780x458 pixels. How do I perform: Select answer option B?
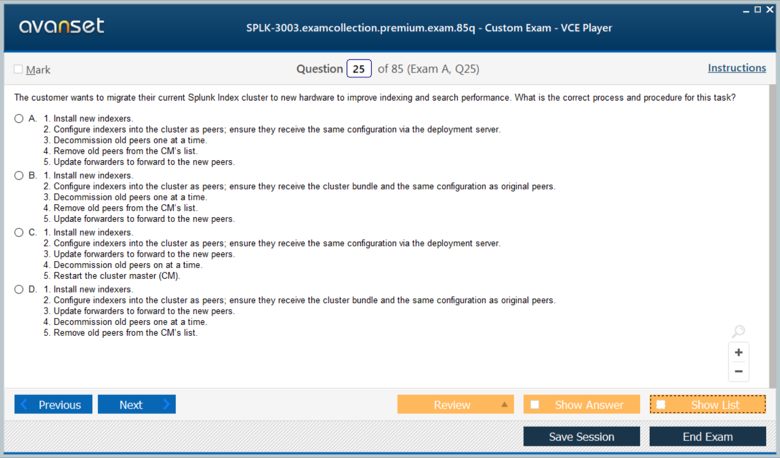click(x=19, y=175)
